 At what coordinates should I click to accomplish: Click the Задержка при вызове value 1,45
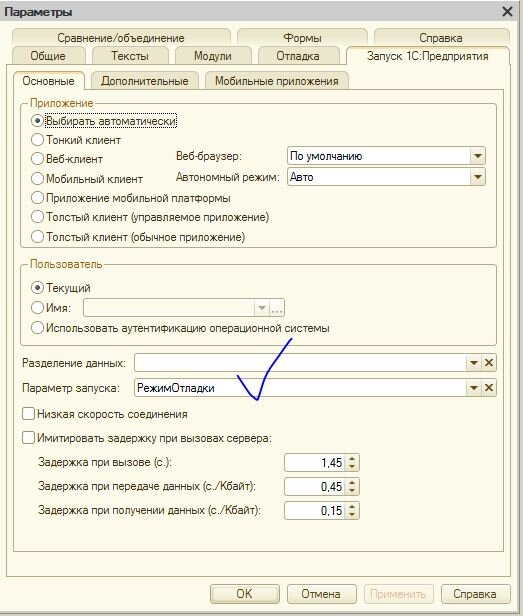click(315, 462)
